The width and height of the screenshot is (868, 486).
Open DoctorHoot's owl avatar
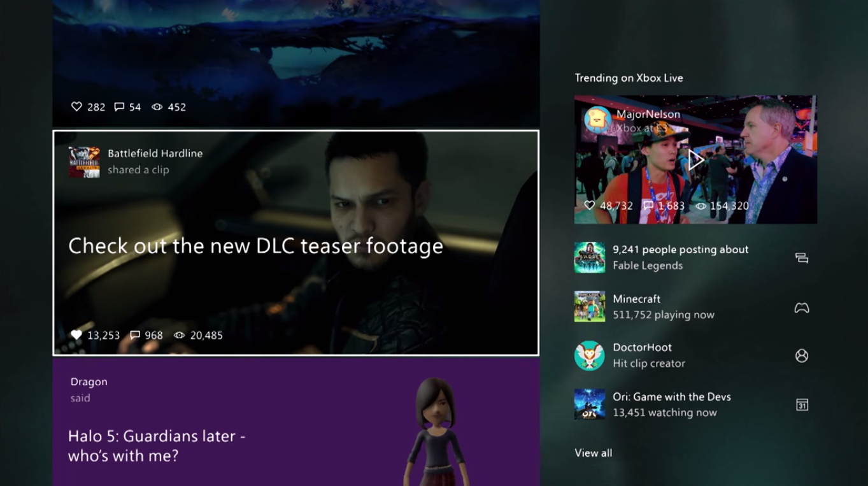tap(590, 355)
